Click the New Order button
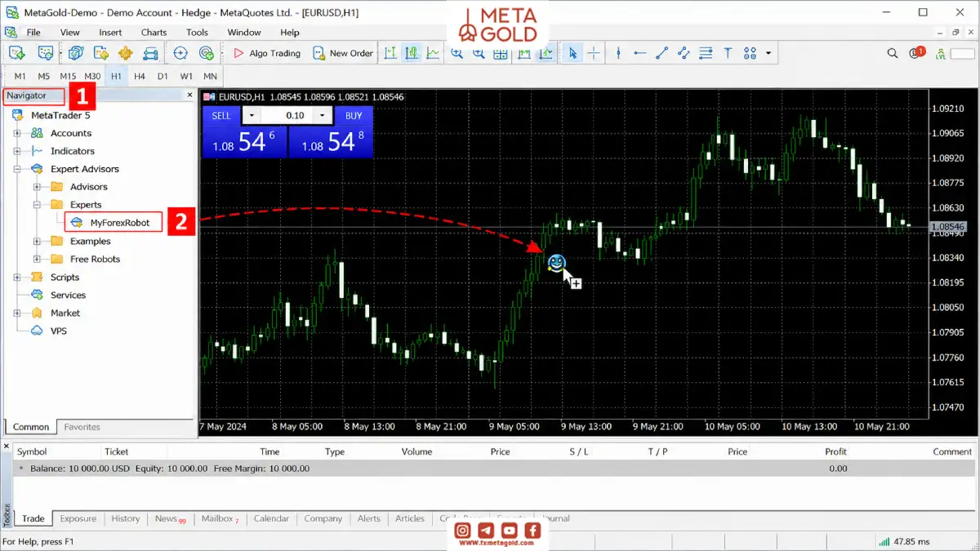This screenshot has width=980, height=551. (x=343, y=53)
